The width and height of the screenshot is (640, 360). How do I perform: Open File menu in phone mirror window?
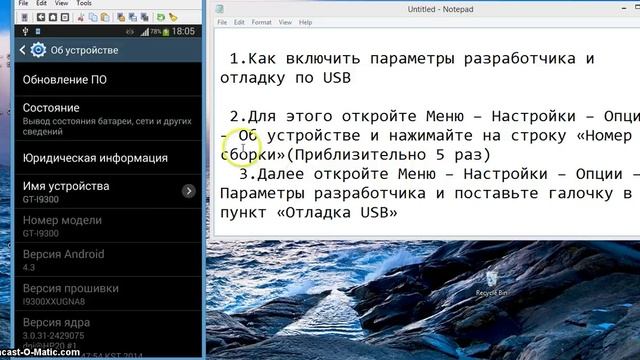23,3
